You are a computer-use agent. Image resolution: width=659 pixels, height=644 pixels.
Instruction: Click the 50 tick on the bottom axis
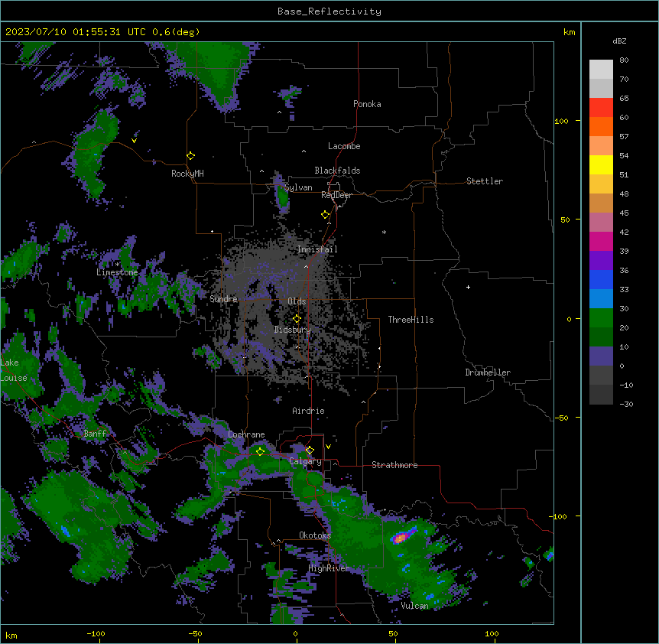(x=393, y=633)
